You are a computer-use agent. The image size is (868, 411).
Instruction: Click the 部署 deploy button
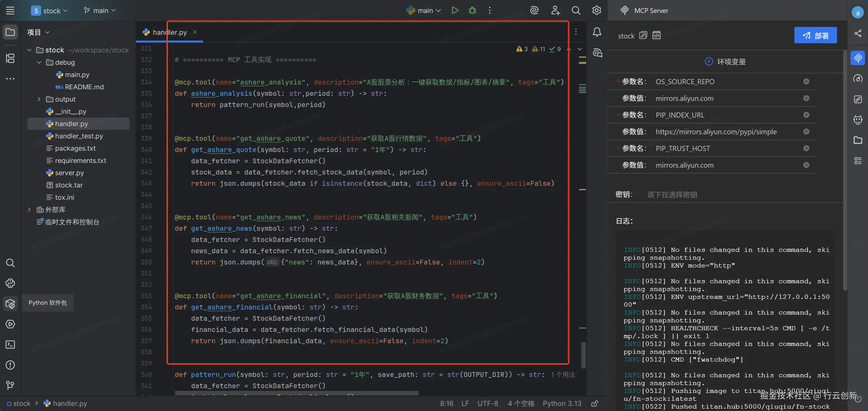[815, 35]
